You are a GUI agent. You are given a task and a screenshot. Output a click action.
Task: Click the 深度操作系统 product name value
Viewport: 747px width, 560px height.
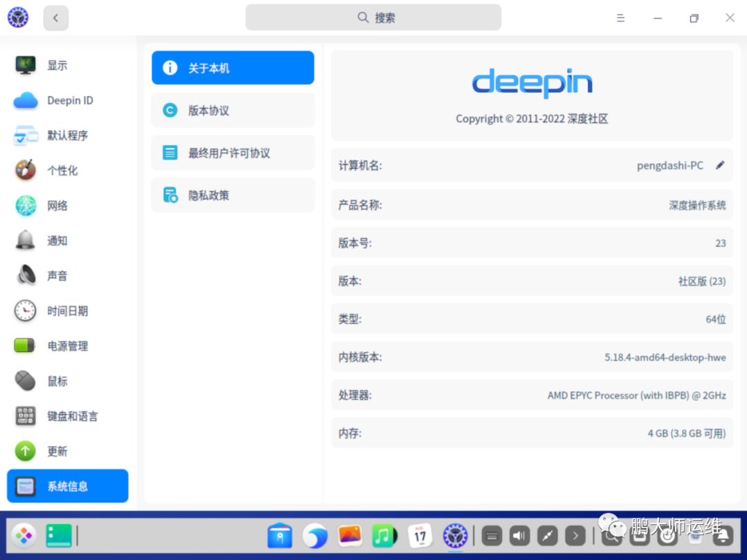tap(697, 205)
